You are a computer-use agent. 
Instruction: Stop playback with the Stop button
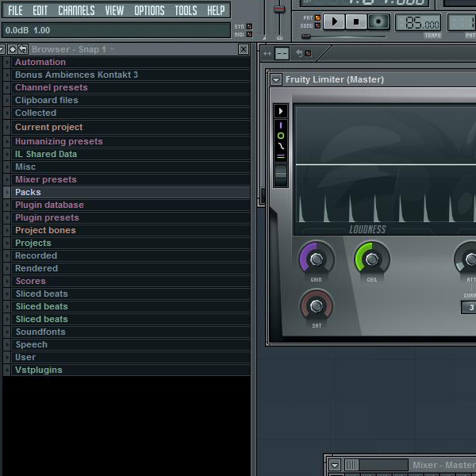[x=356, y=21]
